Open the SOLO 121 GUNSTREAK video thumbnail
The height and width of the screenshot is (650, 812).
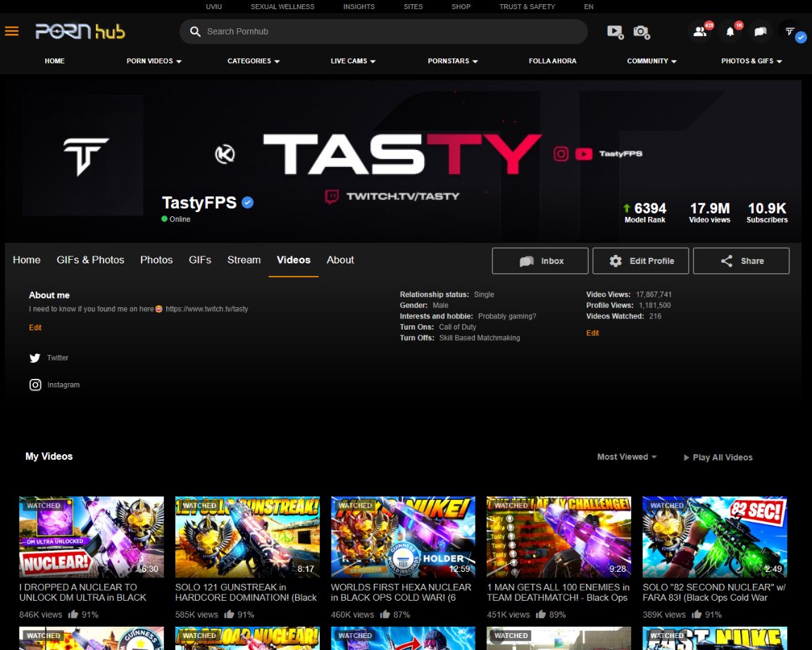[247, 537]
